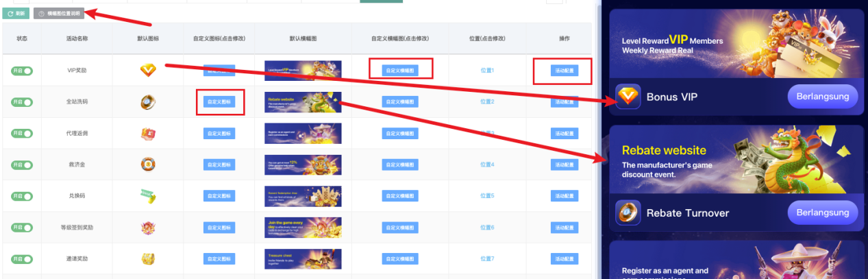Click the 自定义横幅图(点击修改) column header
Image resolution: width=868 pixels, height=279 pixels.
click(400, 38)
